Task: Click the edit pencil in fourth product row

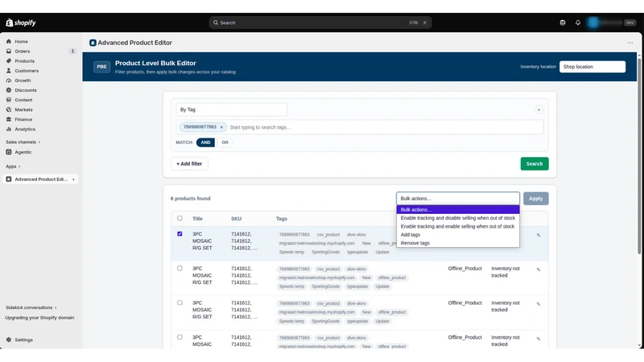Action: point(539,339)
